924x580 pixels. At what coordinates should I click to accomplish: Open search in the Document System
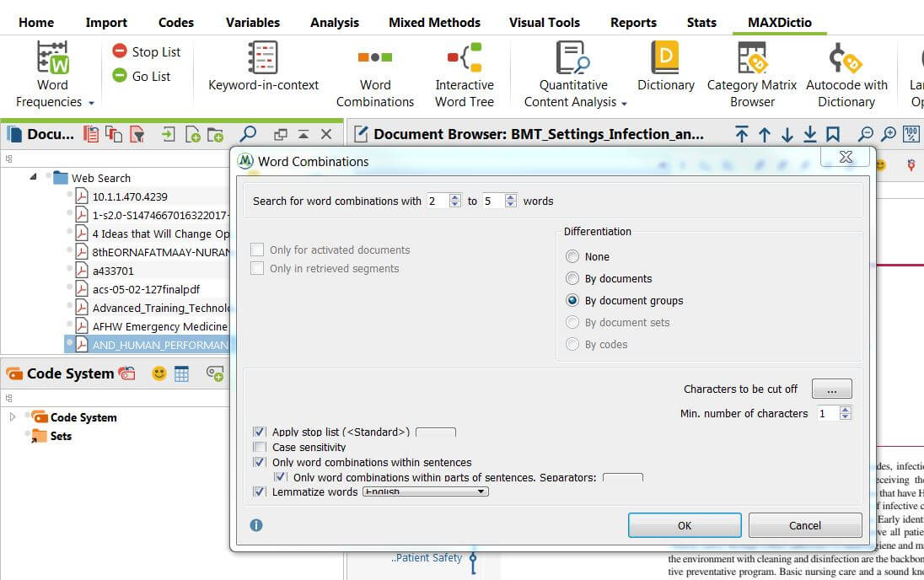click(x=248, y=134)
